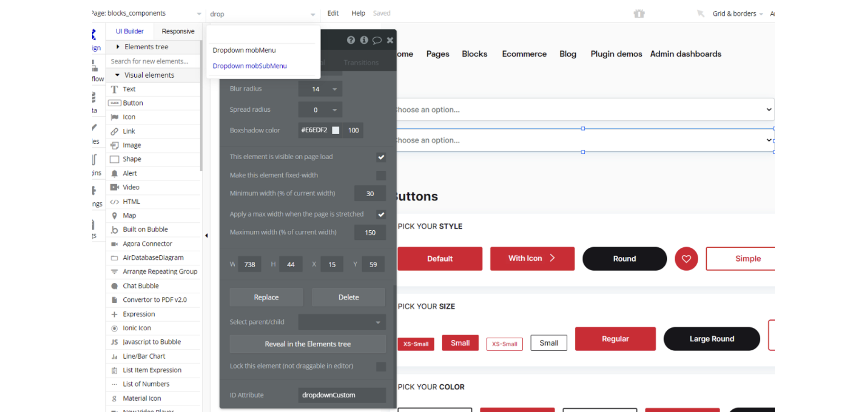Open the Blur radius dropdown

click(x=334, y=89)
